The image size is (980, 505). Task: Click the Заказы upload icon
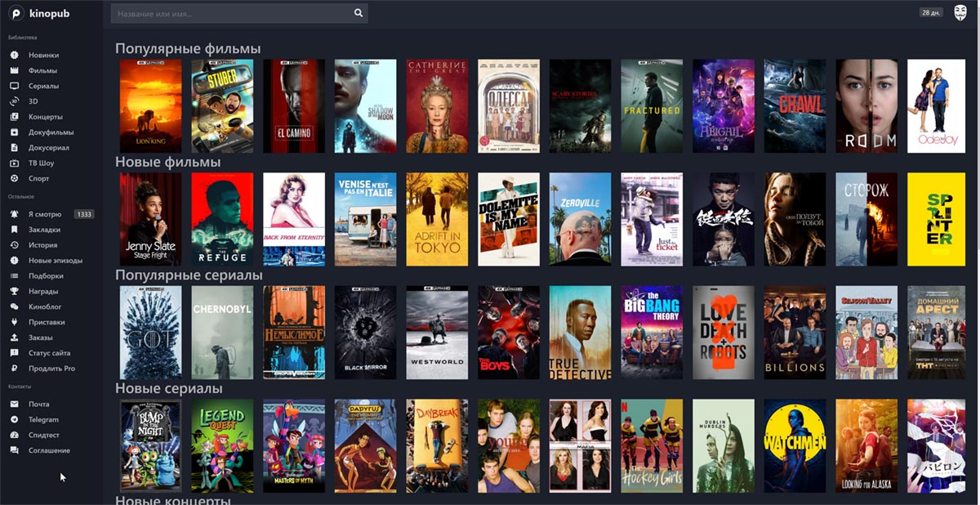point(14,337)
